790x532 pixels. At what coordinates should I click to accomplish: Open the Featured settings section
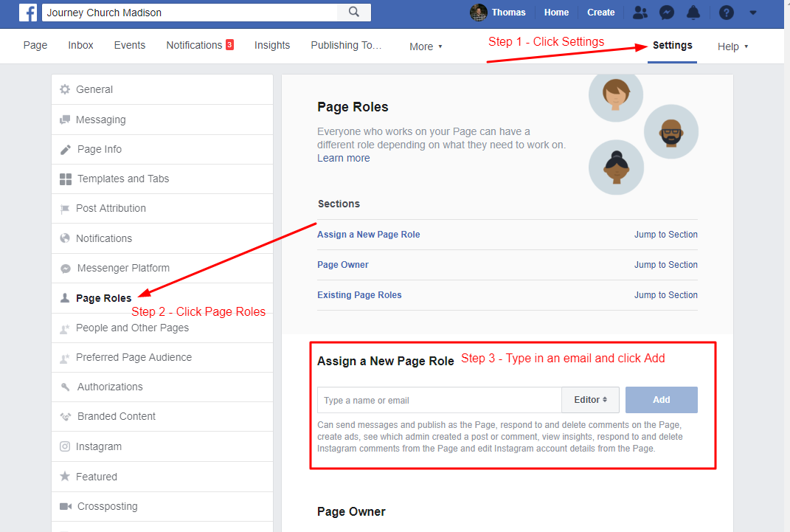(x=97, y=476)
